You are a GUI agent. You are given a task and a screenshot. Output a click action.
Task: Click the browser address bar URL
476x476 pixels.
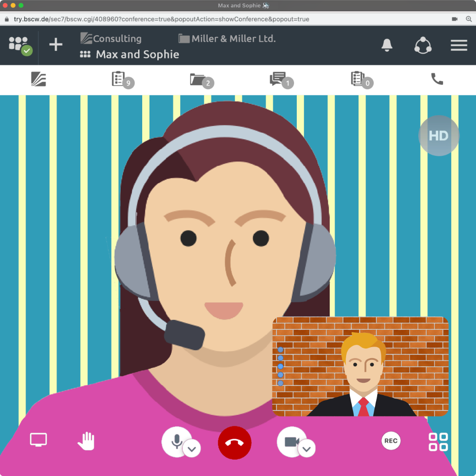click(x=161, y=19)
